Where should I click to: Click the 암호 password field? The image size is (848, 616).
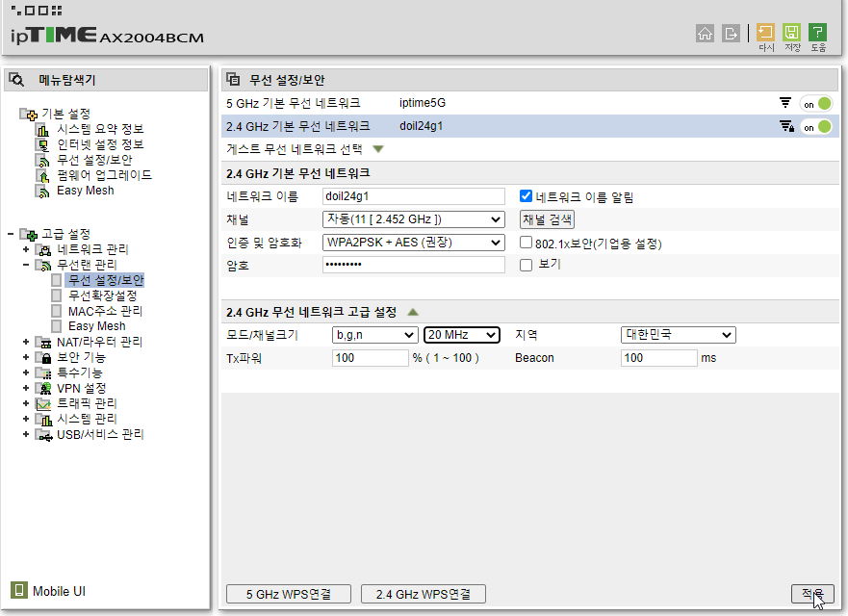tap(414, 265)
